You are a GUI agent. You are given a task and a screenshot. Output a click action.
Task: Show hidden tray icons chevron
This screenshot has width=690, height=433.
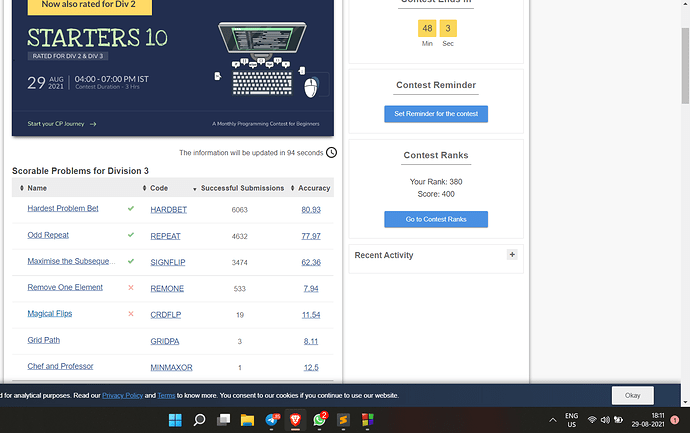553,420
